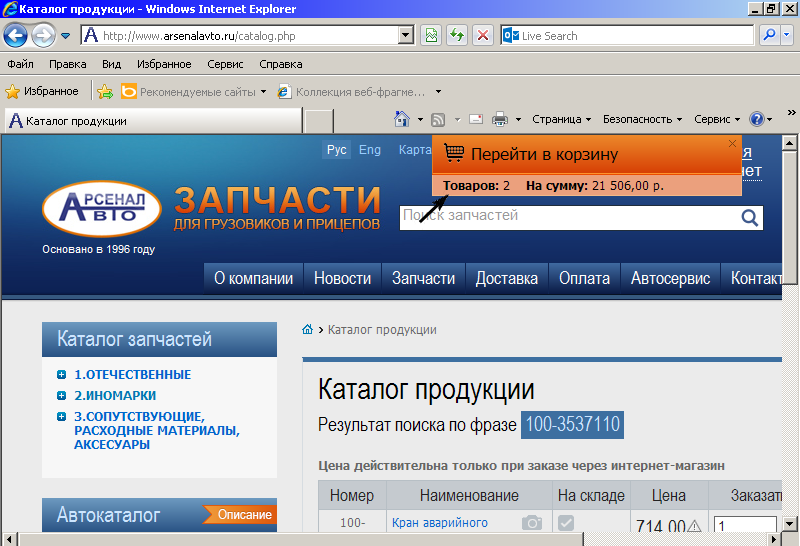
Task: Click the camera photo icon in product row
Action: click(532, 523)
